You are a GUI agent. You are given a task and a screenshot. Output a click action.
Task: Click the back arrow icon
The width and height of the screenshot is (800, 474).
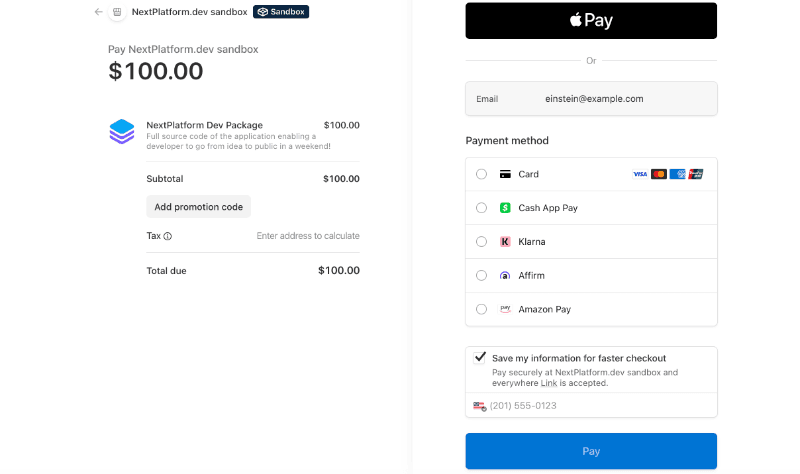pos(98,12)
